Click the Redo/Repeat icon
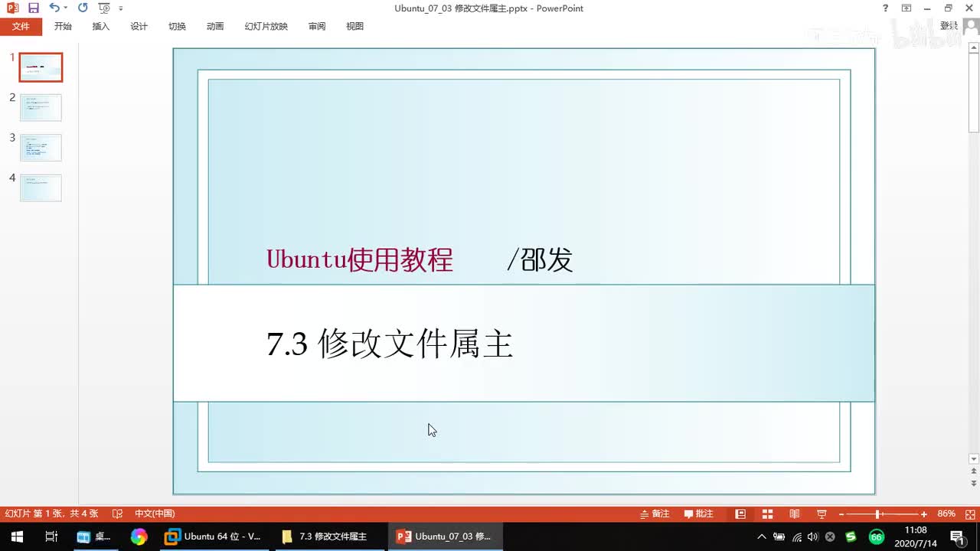980x551 pixels. 83,8
